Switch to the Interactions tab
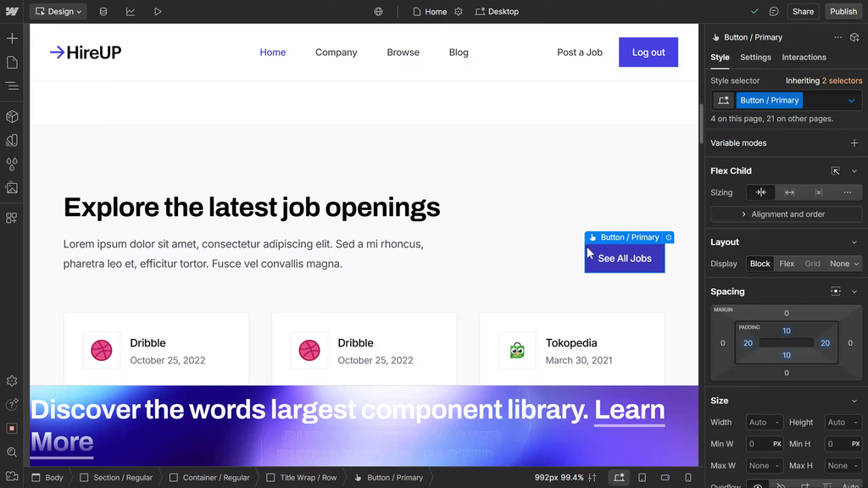This screenshot has width=868, height=488. pyautogui.click(x=804, y=58)
